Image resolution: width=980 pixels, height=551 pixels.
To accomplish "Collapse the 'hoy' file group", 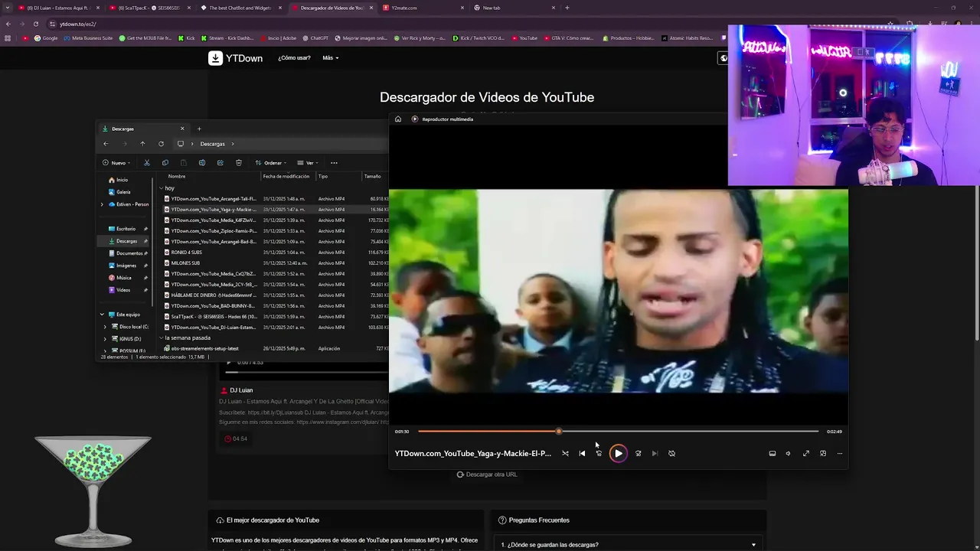I will (162, 187).
